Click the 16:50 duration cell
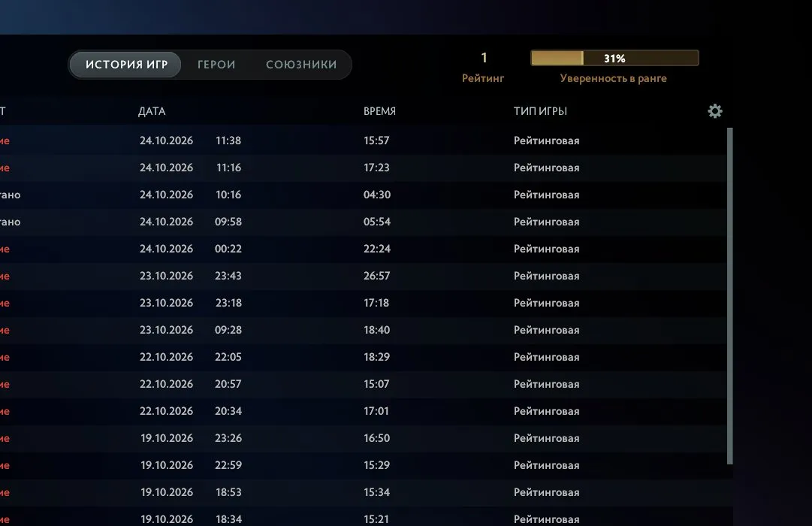 click(x=376, y=438)
